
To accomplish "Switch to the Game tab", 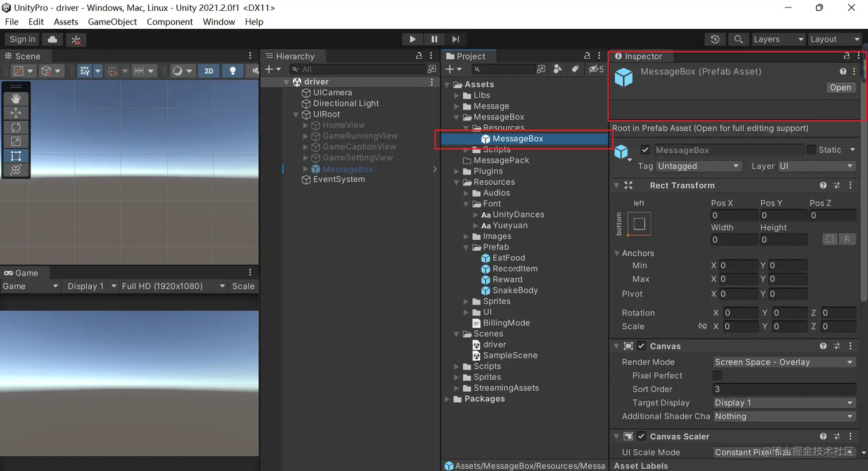I will point(21,273).
